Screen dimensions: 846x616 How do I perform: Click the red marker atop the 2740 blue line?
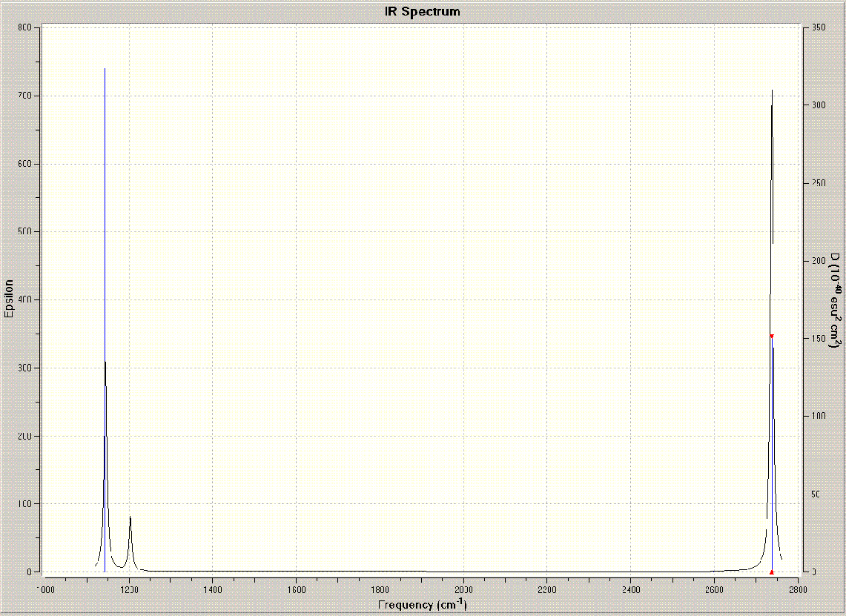[x=772, y=336]
